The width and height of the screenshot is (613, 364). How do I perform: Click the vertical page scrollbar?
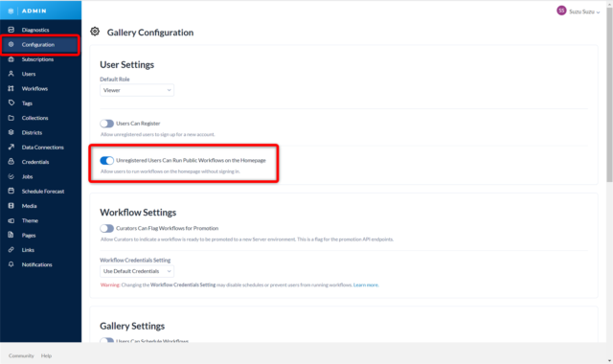click(609, 95)
